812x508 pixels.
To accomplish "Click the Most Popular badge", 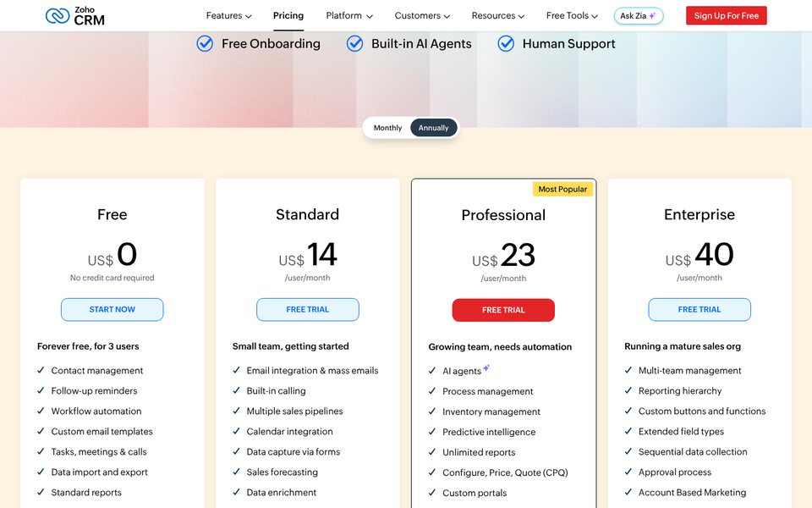I will click(x=562, y=189).
